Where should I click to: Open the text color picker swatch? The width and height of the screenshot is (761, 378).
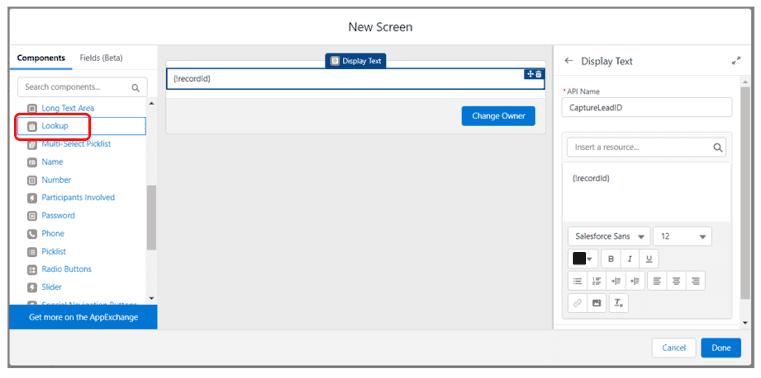pos(583,259)
